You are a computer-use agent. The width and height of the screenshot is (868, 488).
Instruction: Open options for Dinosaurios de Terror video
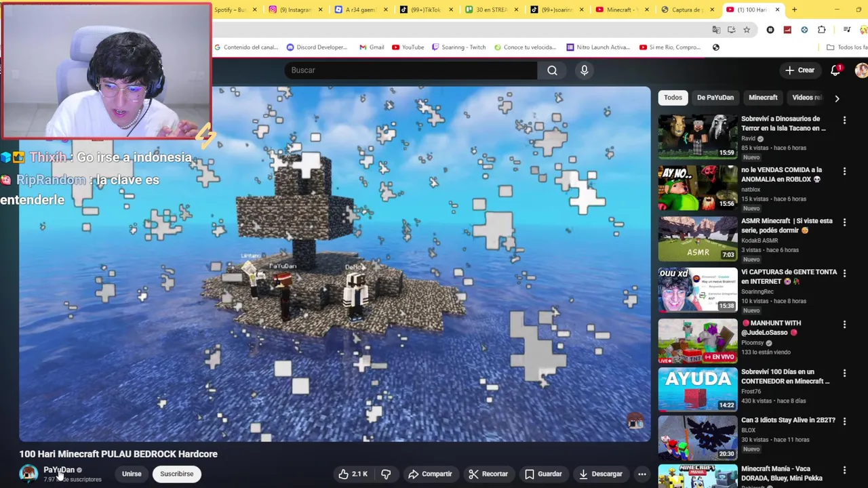tap(844, 120)
